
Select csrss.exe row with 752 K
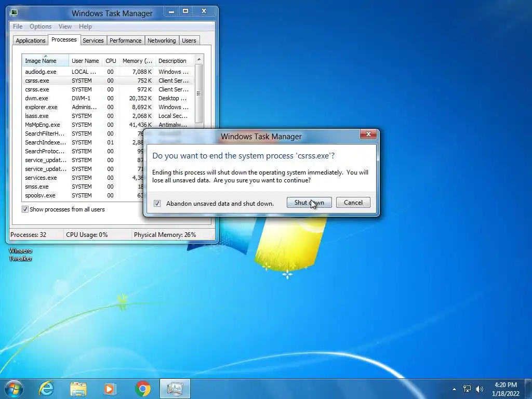[108, 81]
